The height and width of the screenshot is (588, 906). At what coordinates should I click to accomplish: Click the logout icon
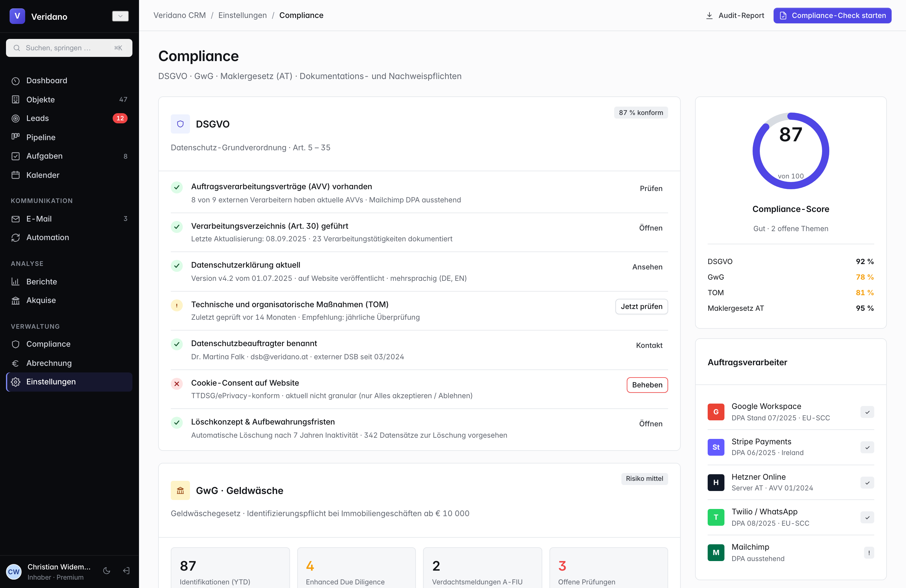click(126, 571)
